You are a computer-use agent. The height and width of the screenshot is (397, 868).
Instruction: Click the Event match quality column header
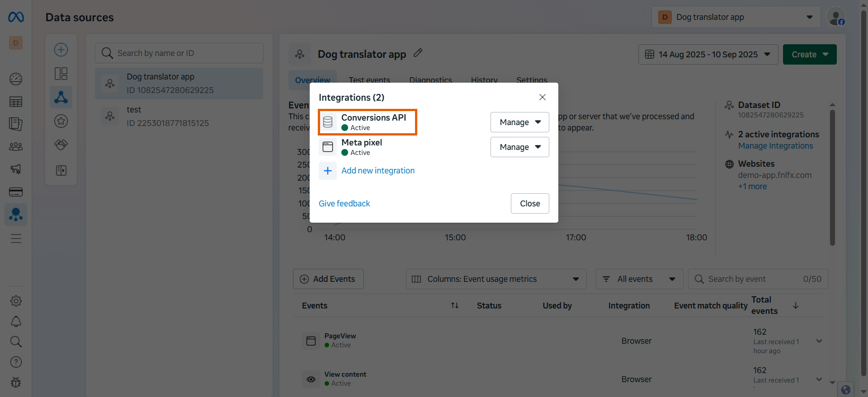point(711,306)
